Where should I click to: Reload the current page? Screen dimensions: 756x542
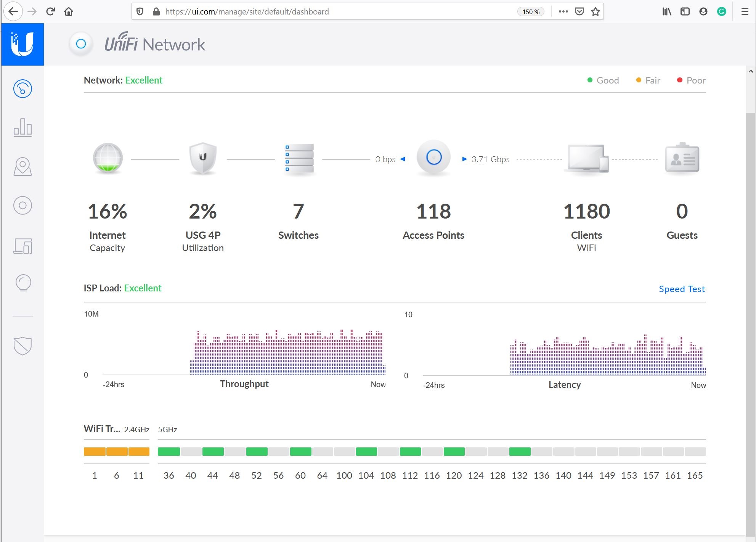click(50, 11)
